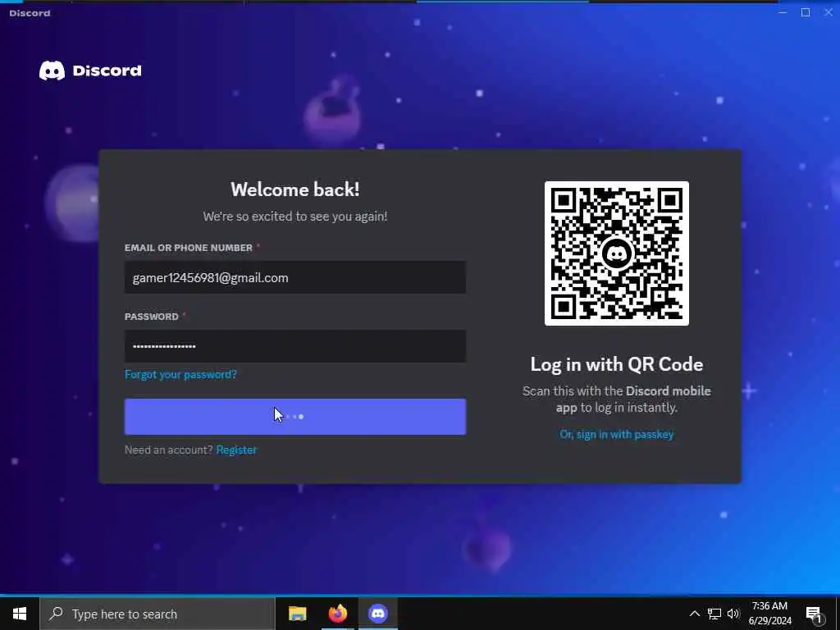Open the clock showing 7:36 AM
This screenshot has width=840, height=630.
pyautogui.click(x=769, y=614)
